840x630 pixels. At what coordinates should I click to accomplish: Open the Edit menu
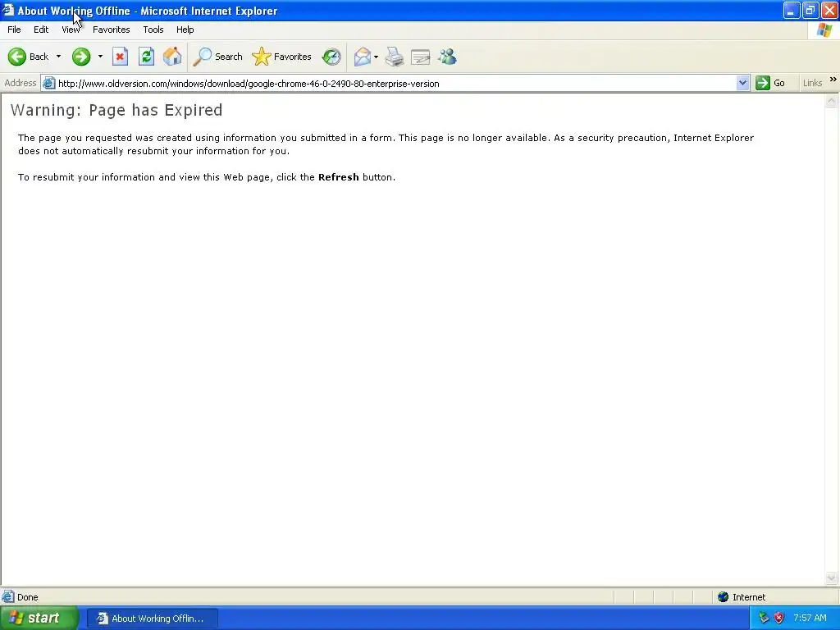tap(41, 30)
